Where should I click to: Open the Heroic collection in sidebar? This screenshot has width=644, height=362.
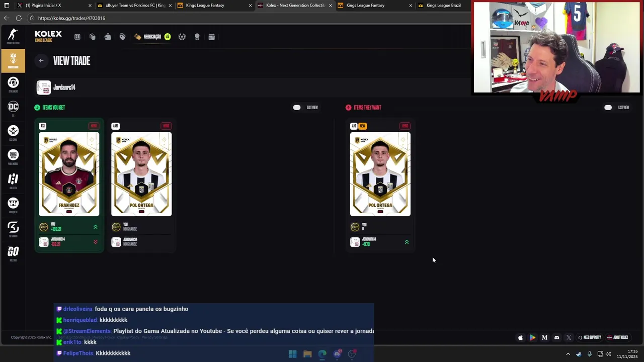point(13,180)
